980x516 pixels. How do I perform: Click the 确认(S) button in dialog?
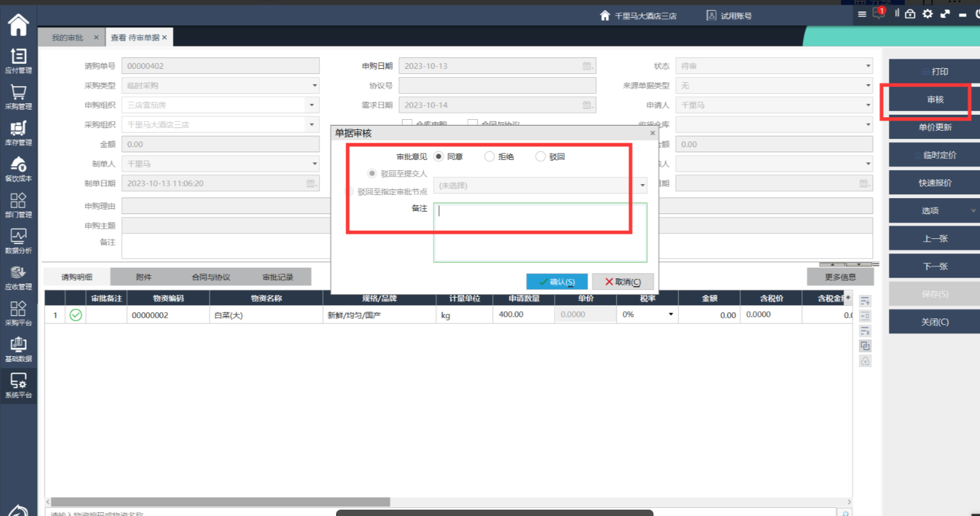coord(557,282)
